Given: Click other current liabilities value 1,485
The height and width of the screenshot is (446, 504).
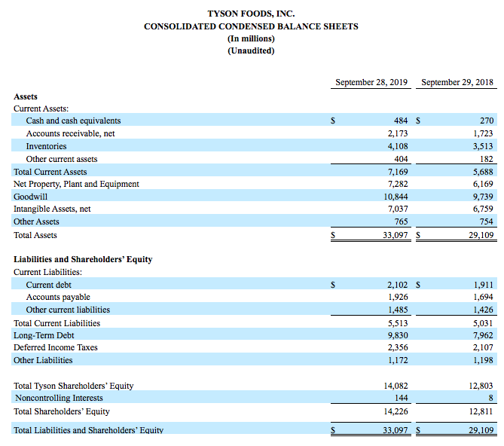Looking at the screenshot, I should [398, 310].
